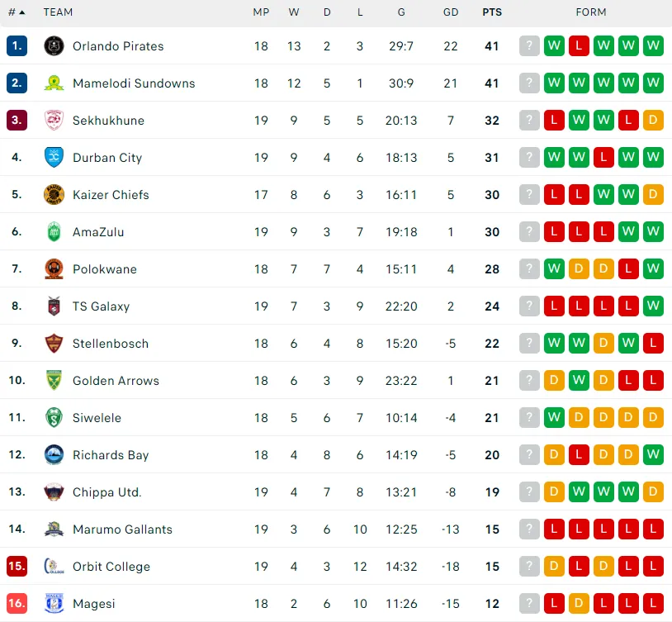Click the Mamelodi Sundowns team logo
The height and width of the screenshot is (622, 672).
coord(54,83)
